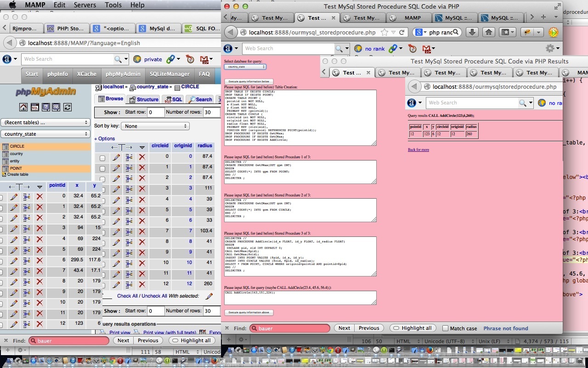Tick the checkbox for circleid 0 row
Screen dimensions: 588x368
(x=102, y=158)
